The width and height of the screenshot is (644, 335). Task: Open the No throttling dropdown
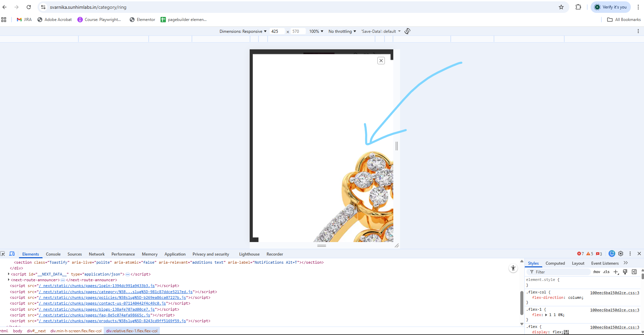coord(342,31)
